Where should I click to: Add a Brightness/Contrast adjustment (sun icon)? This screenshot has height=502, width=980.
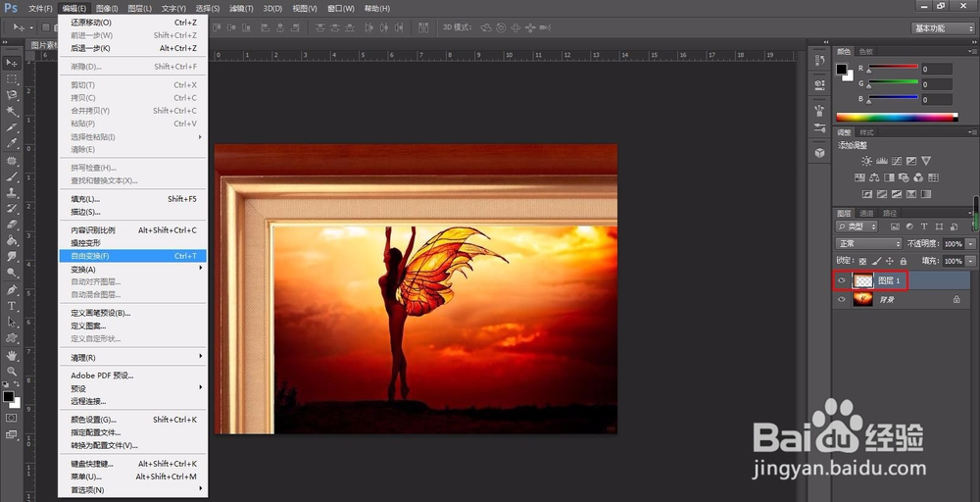[x=866, y=161]
